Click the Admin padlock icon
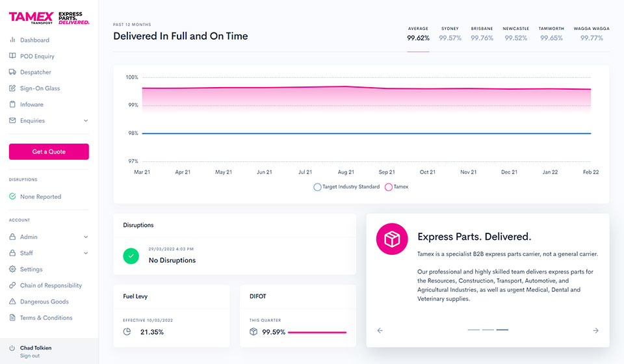Image resolution: width=624 pixels, height=364 pixels. pos(12,237)
